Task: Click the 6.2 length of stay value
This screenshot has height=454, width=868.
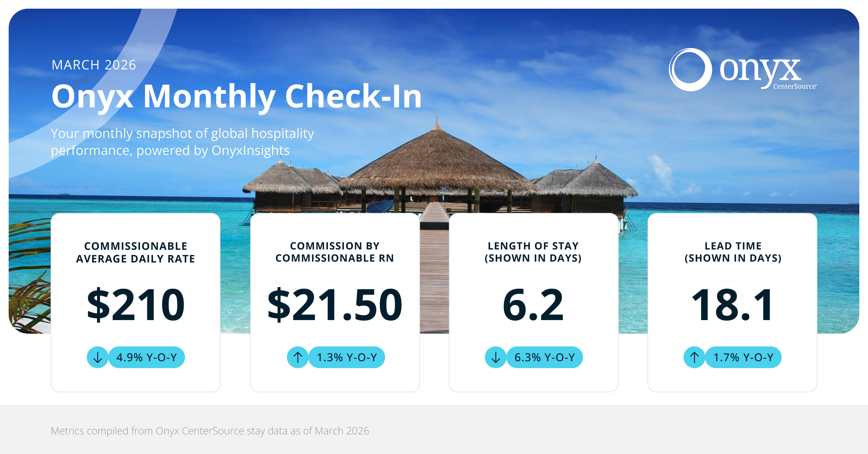Action: point(533,305)
